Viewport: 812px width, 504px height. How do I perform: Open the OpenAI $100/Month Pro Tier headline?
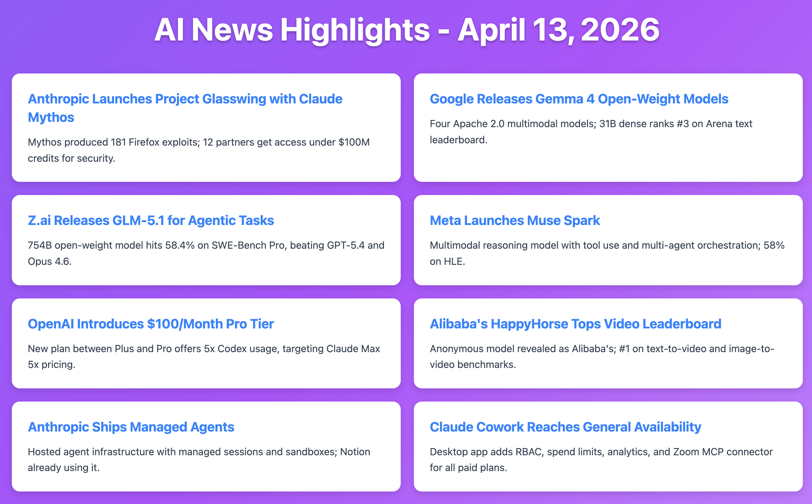tap(151, 324)
